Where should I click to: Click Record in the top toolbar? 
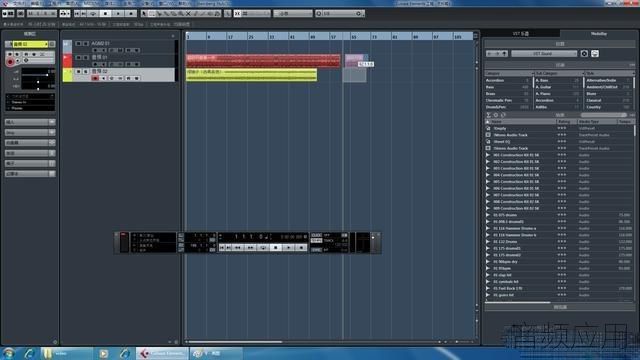pyautogui.click(x=131, y=13)
